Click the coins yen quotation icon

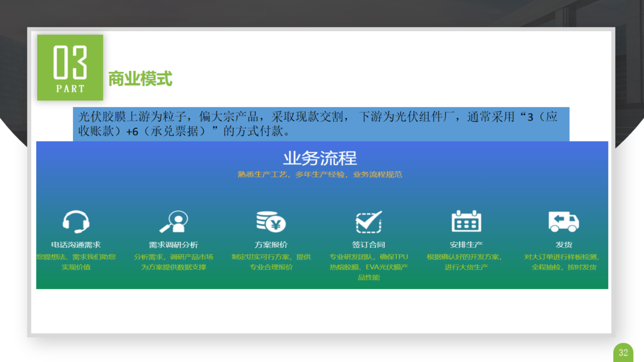pos(271,222)
